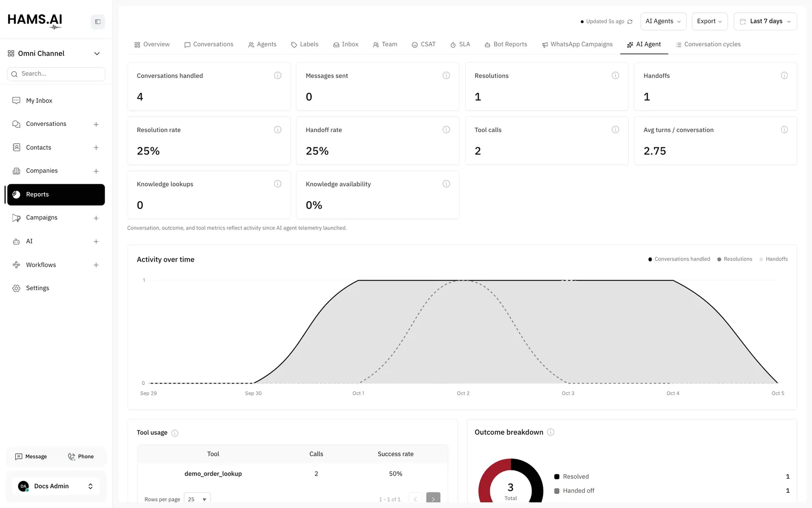
Task: Open Contacts in sidebar
Action: [x=39, y=148]
